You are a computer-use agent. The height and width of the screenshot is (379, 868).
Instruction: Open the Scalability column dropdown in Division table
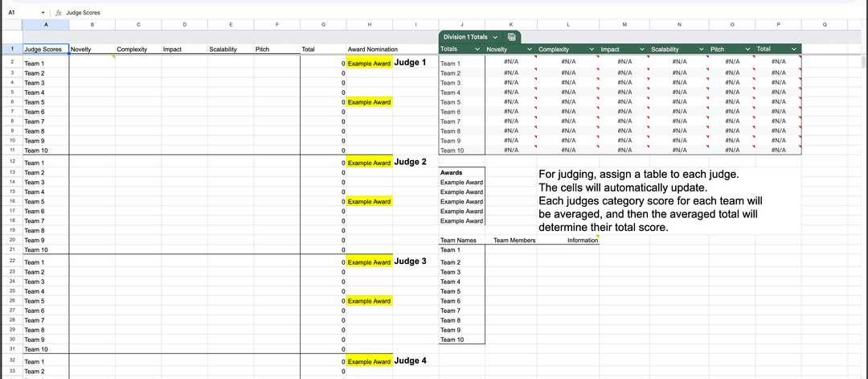[702, 49]
